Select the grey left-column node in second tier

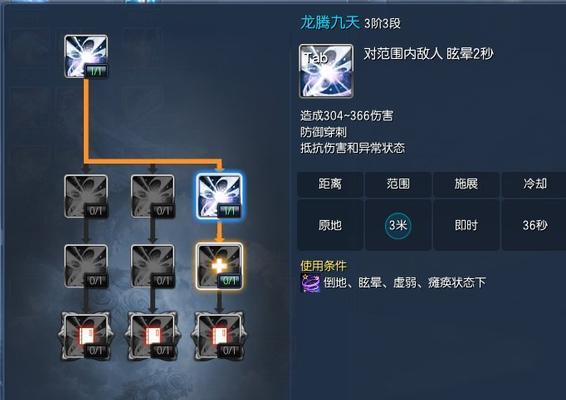click(x=86, y=196)
